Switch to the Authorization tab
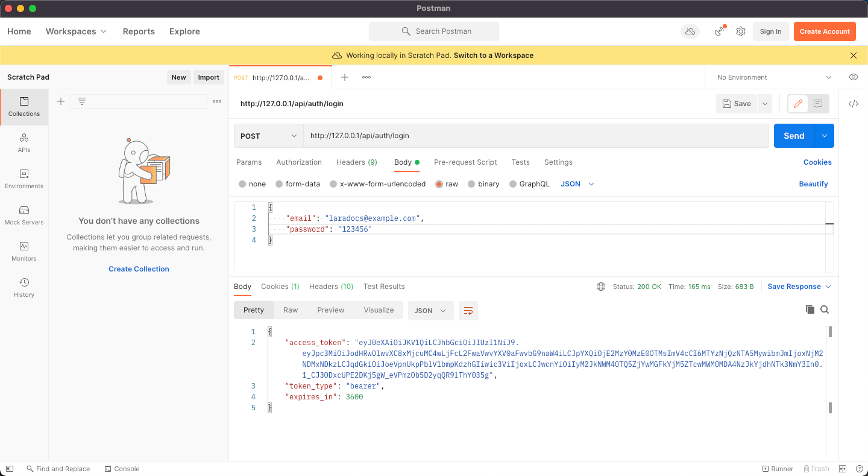This screenshot has width=868, height=476. coord(299,162)
